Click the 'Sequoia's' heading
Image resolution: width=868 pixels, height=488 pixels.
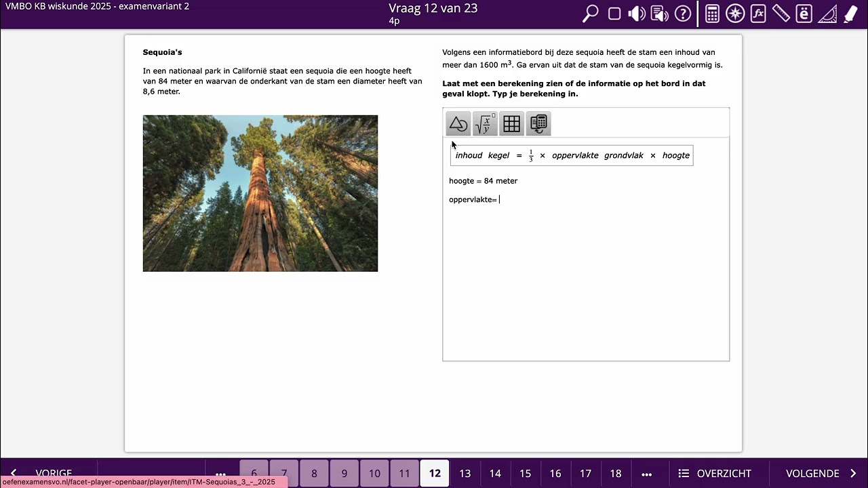(162, 52)
